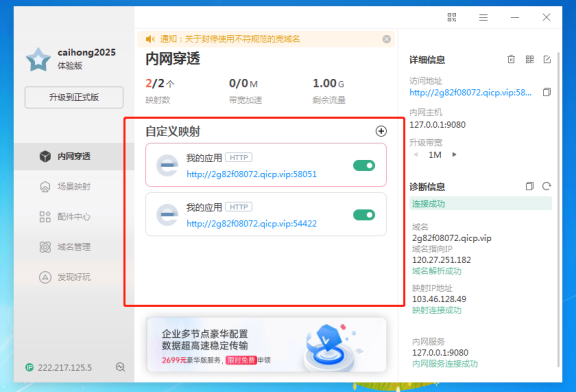Screen dimensions: 576x392
Task: Click the grid icon beside 配件中心
Action: point(45,217)
